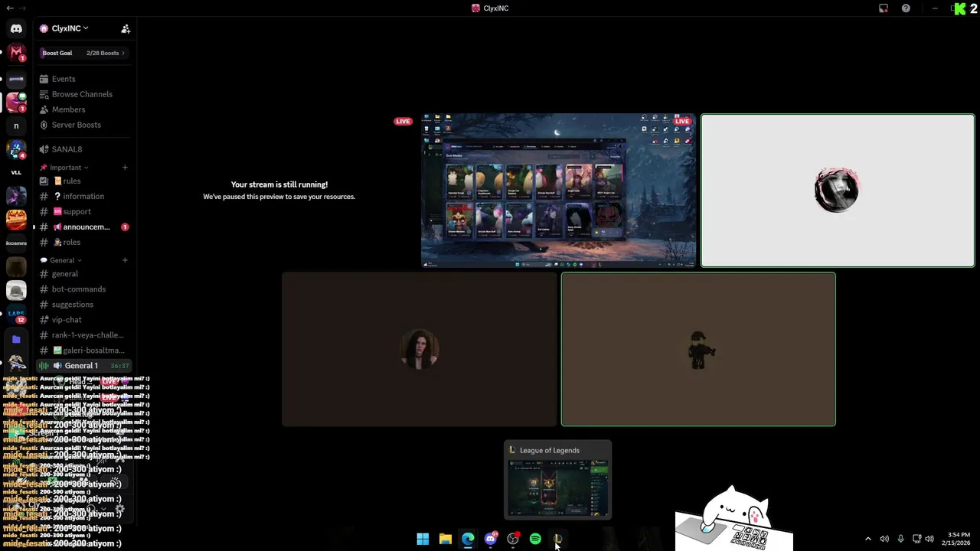Click League of Legends taskbar icon

(x=558, y=539)
